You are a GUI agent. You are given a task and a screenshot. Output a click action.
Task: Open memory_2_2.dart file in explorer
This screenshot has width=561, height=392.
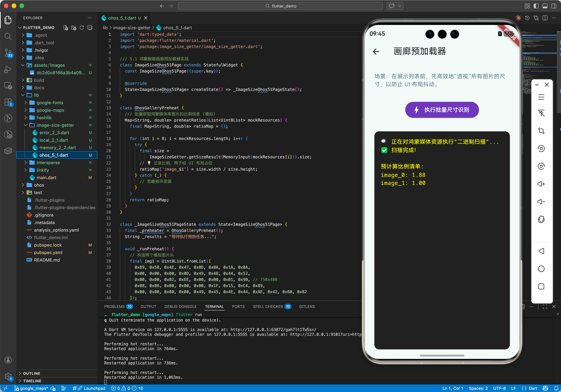57,147
